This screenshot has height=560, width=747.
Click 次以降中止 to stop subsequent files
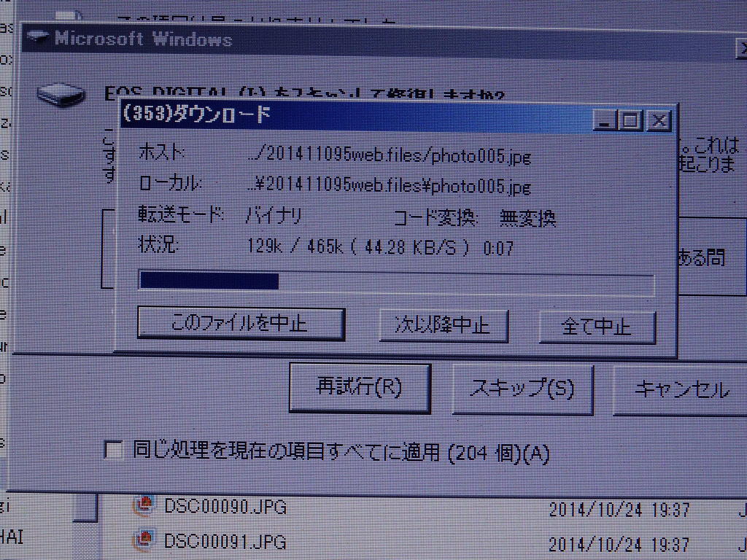click(444, 326)
